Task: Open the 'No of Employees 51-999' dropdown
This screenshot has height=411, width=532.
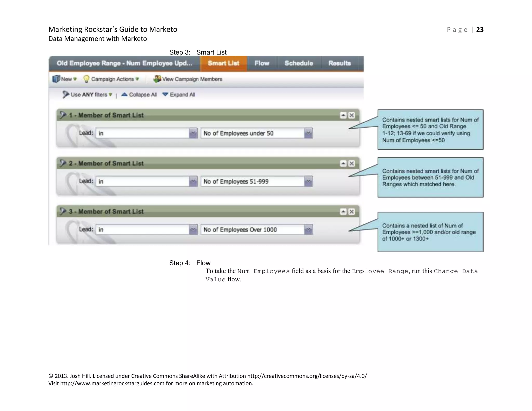Action: tap(308, 181)
